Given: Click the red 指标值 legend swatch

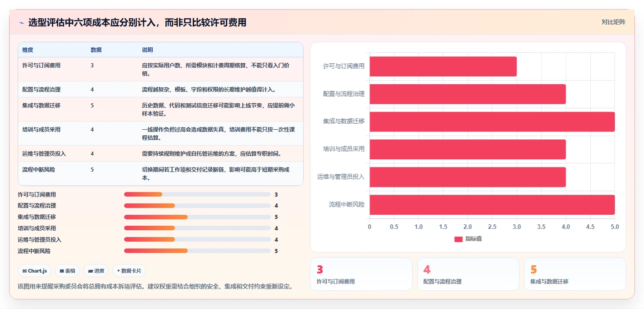Looking at the screenshot, I should 459,239.
